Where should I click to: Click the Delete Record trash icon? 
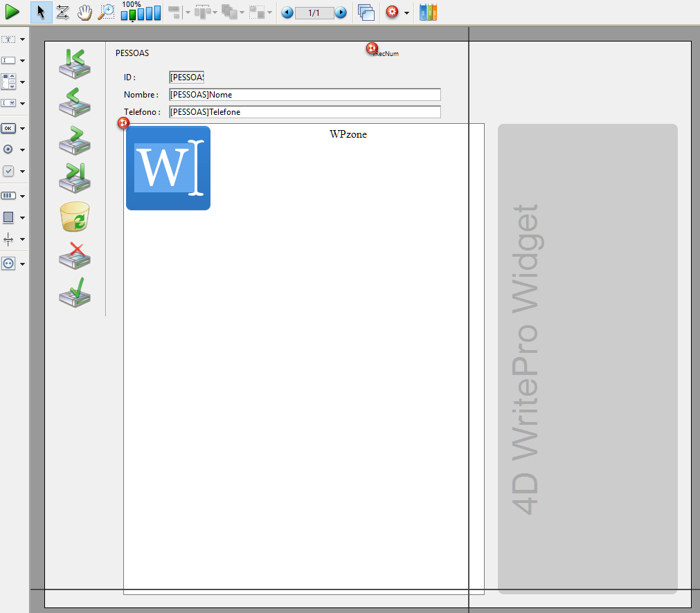click(75, 217)
